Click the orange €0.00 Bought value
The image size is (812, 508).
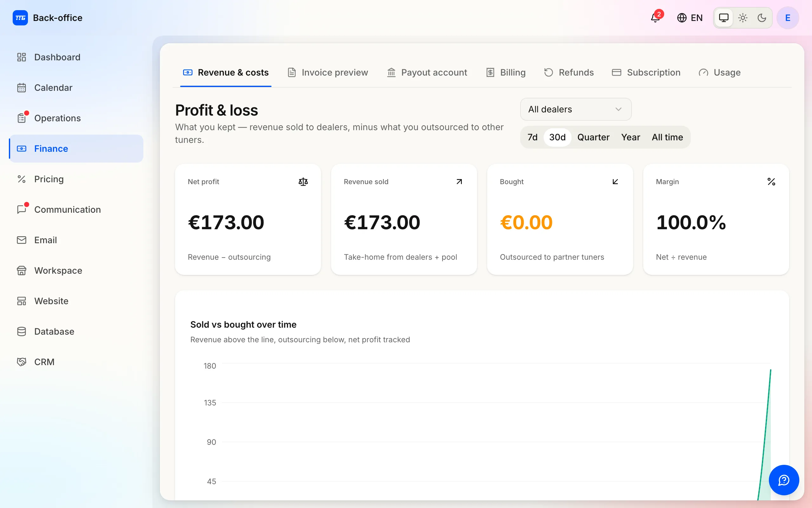[x=526, y=223]
